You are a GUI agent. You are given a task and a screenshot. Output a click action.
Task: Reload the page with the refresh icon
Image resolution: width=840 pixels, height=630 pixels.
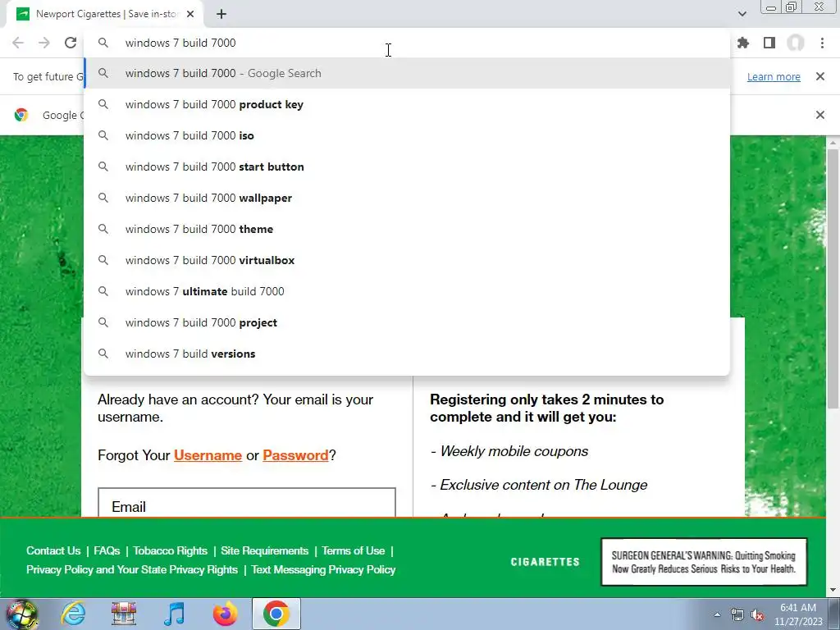[71, 43]
